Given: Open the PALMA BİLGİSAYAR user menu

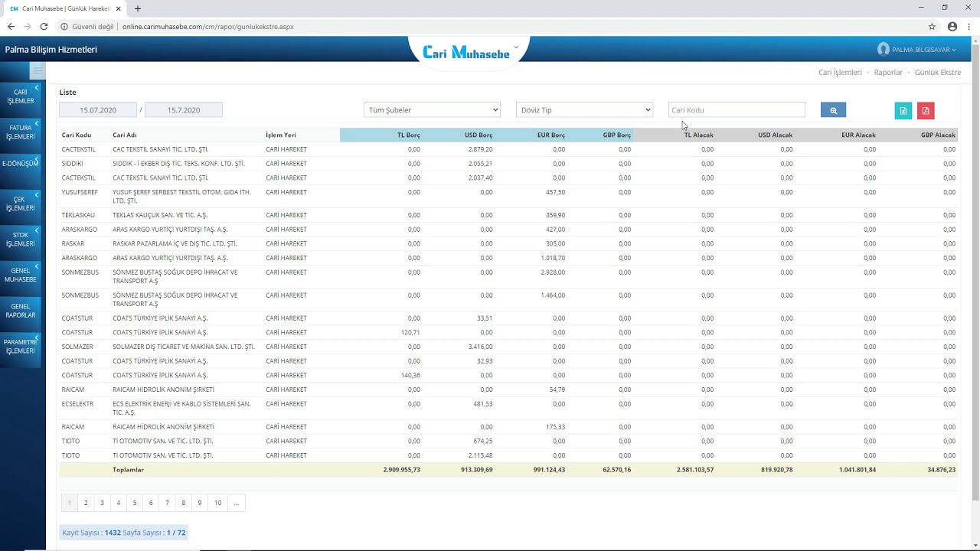Looking at the screenshot, I should coord(916,49).
